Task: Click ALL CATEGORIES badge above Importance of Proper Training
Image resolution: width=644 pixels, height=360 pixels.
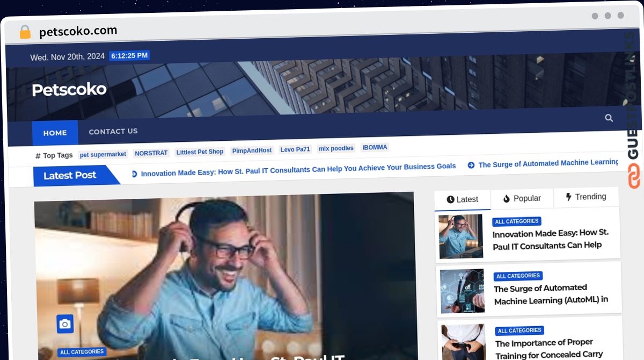Action: (x=520, y=330)
